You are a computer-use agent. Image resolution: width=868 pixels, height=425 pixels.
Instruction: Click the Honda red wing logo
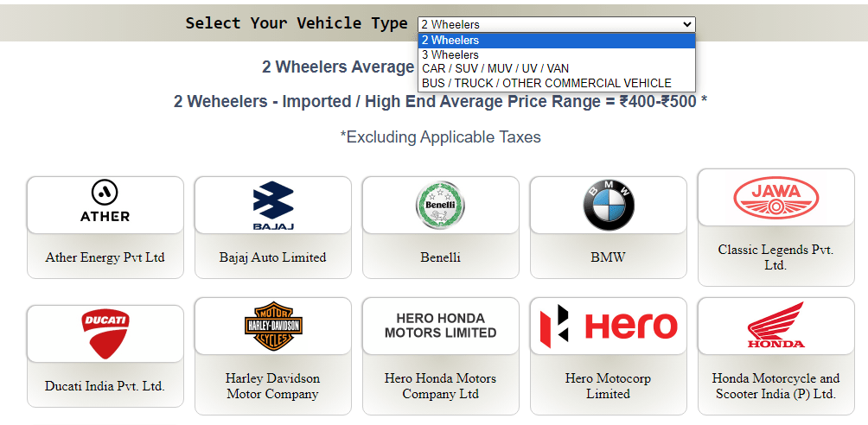(x=776, y=326)
